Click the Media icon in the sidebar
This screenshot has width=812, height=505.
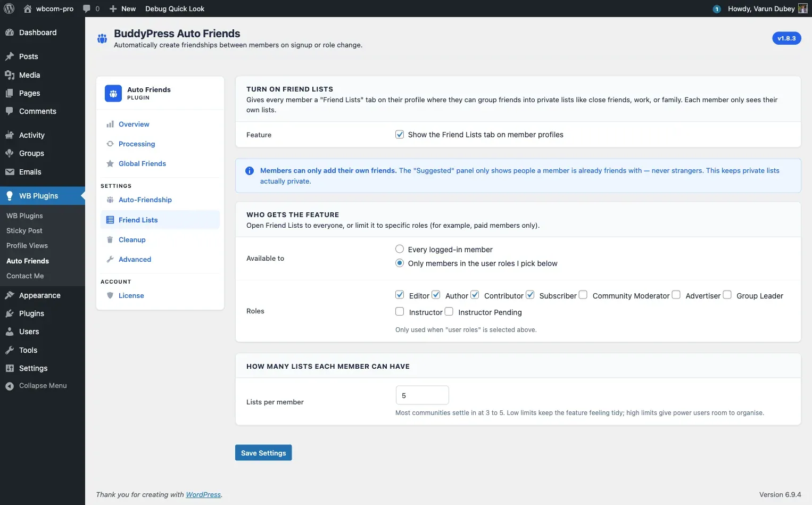point(10,75)
